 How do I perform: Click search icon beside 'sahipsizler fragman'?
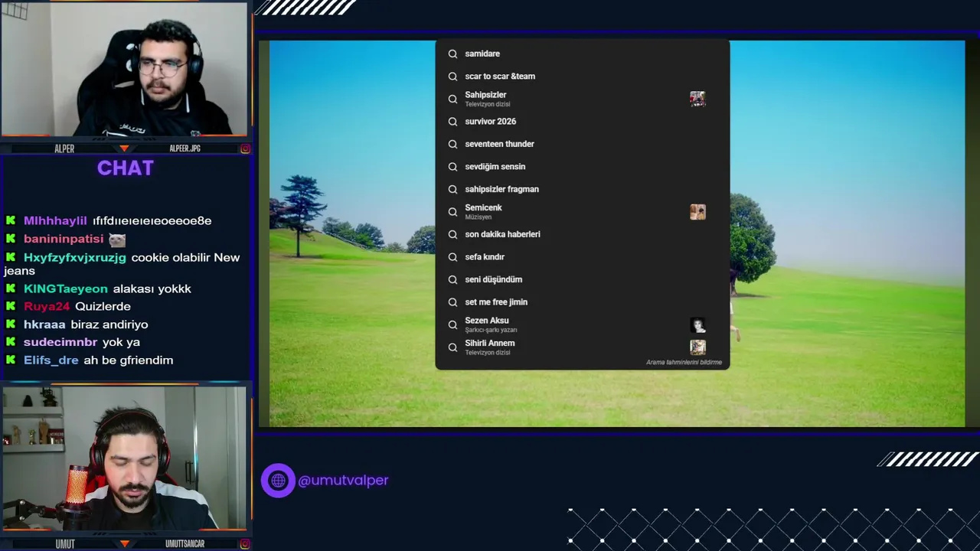click(452, 189)
